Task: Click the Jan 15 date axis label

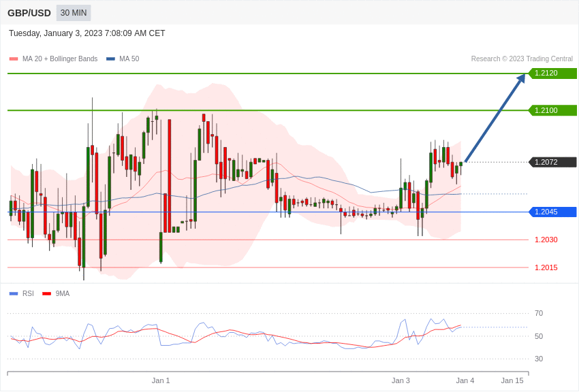Action: pos(512,380)
